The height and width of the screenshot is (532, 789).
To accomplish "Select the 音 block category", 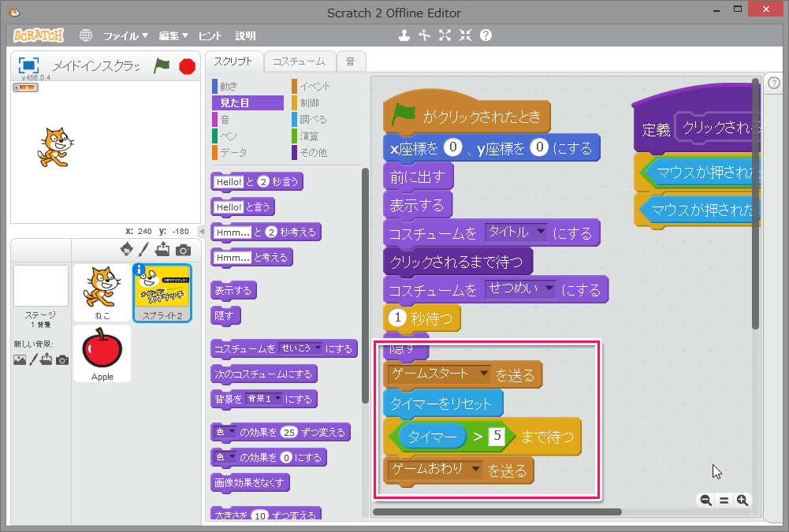I will click(x=247, y=119).
